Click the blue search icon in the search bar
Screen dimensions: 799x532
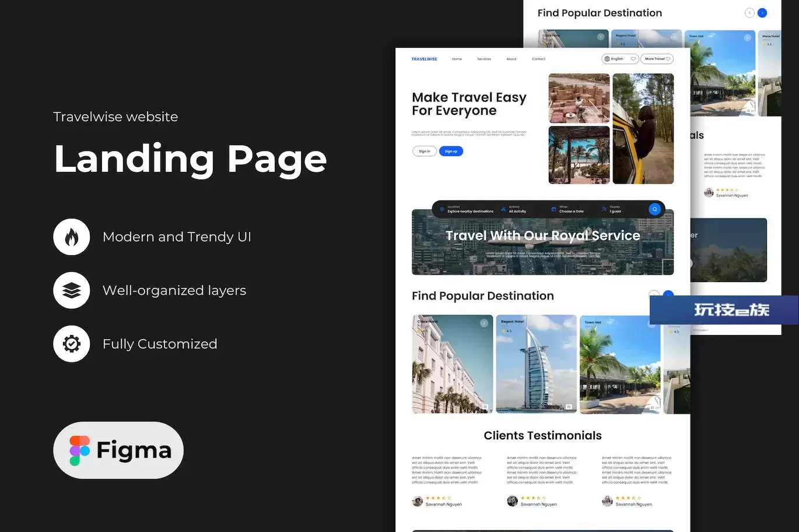[x=654, y=209]
